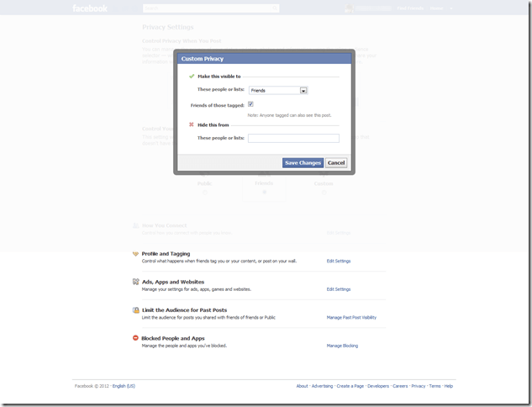
Task: Select the Public radio button
Action: point(204,193)
